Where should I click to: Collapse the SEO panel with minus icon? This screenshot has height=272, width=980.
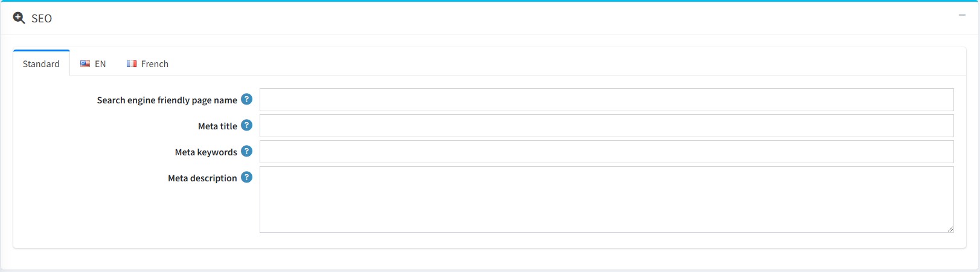tap(962, 15)
